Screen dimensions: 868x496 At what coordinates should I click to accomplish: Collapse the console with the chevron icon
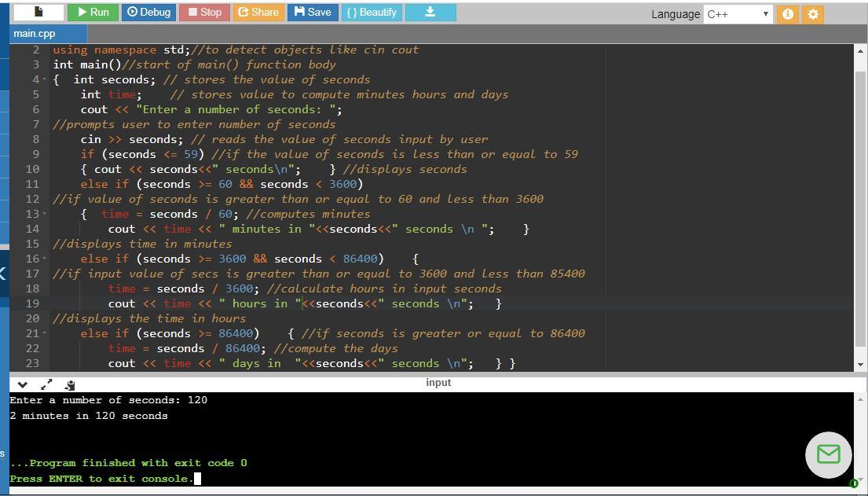click(x=22, y=384)
